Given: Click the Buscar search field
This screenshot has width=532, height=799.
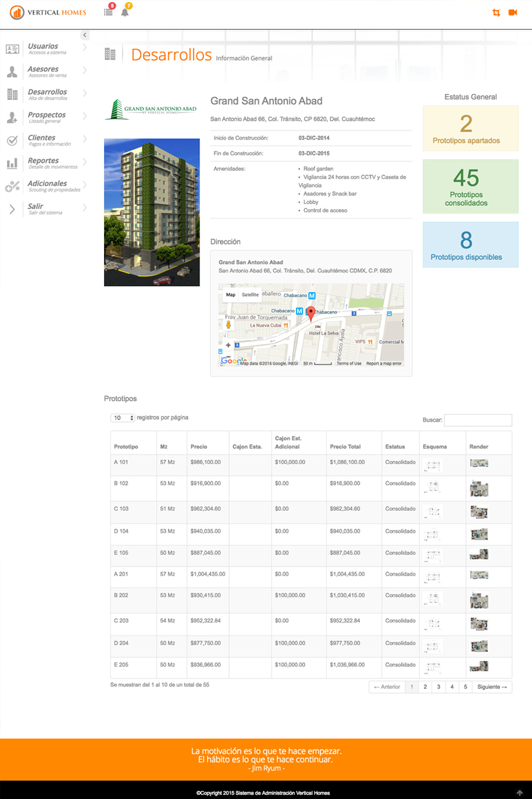Looking at the screenshot, I should pos(478,420).
